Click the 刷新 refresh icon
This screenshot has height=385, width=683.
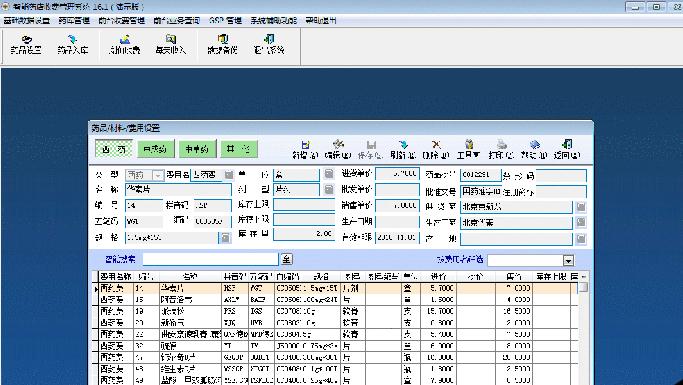coord(403,149)
